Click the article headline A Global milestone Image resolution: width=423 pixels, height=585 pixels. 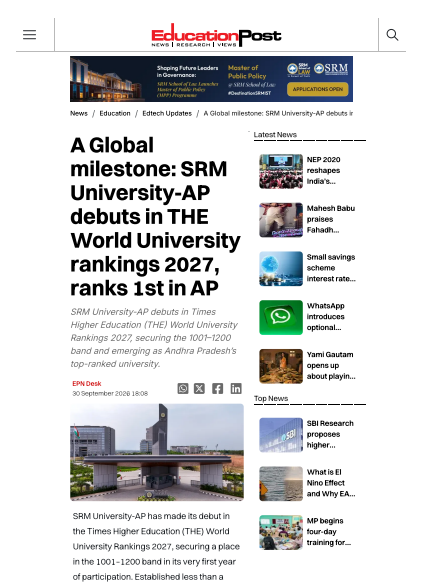click(x=156, y=217)
